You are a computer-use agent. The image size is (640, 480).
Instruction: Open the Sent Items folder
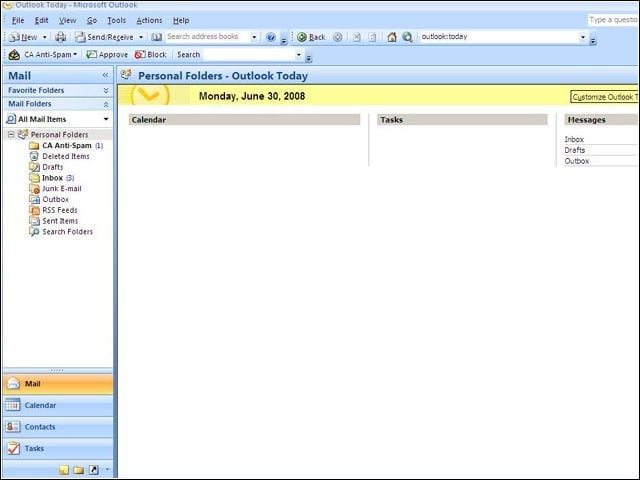point(60,221)
